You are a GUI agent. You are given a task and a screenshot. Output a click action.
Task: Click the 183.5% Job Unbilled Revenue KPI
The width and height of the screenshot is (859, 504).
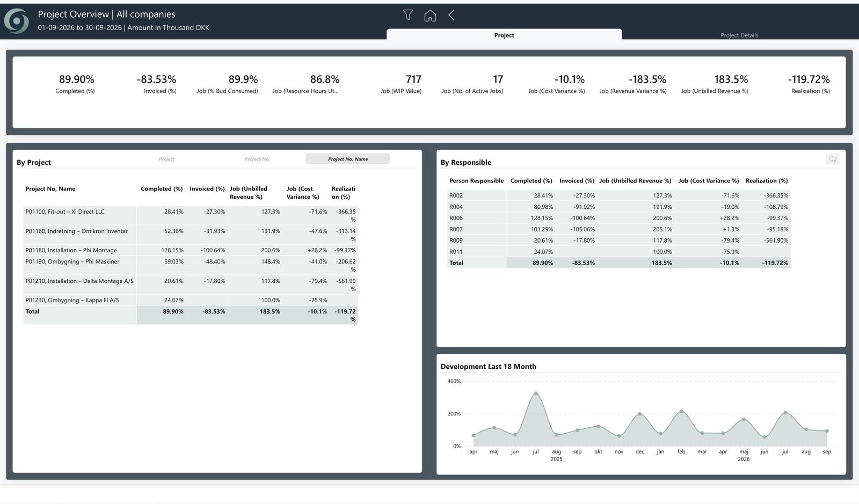[716, 84]
